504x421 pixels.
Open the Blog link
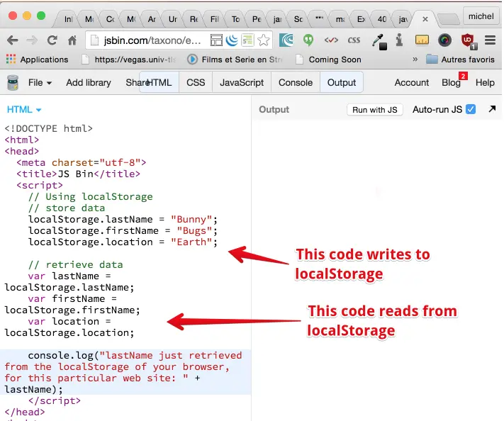tap(451, 82)
